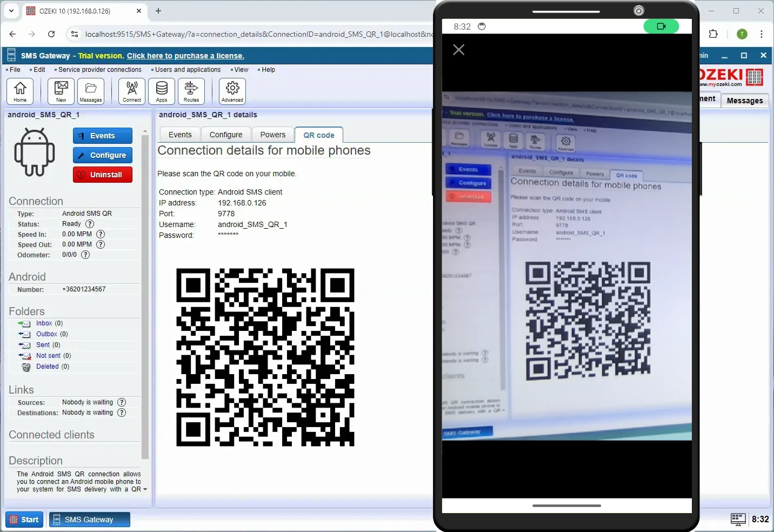The height and width of the screenshot is (532, 774).
Task: Click the Not sent folder icon
Action: (24, 356)
